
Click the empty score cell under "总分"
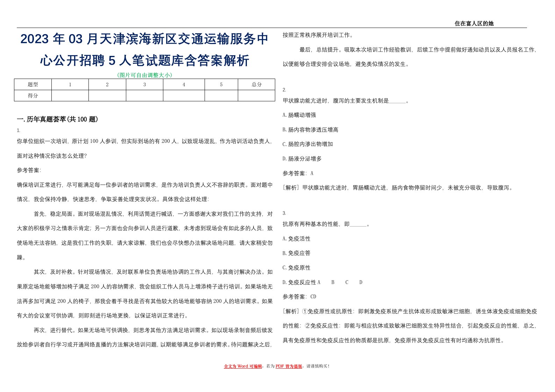(x=256, y=96)
